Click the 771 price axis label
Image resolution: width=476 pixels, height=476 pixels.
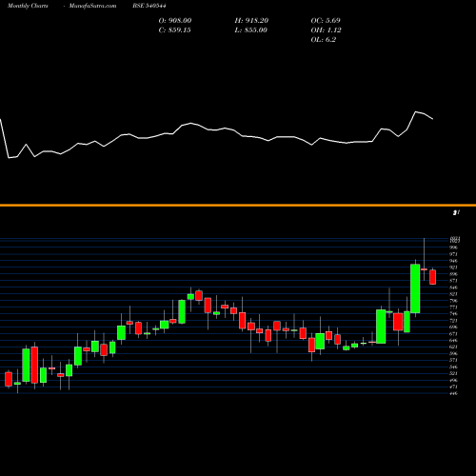coord(454,307)
